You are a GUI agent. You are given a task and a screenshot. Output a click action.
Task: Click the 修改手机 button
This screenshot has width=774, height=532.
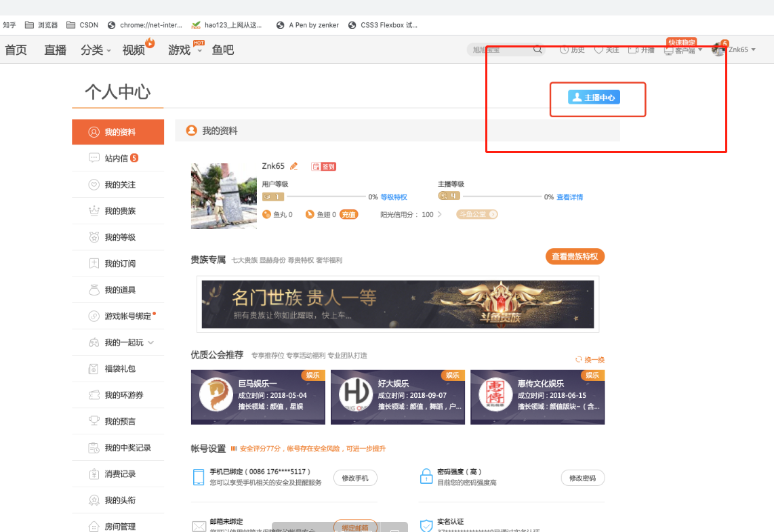355,478
